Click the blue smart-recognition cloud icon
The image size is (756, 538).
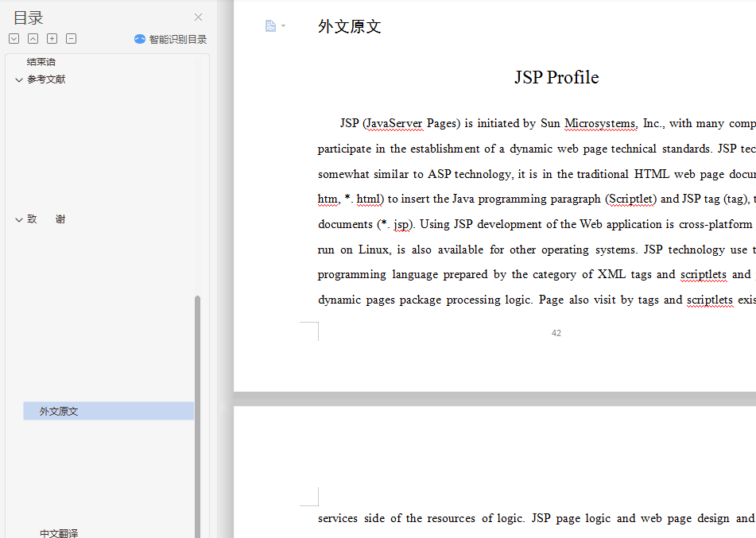(140, 39)
